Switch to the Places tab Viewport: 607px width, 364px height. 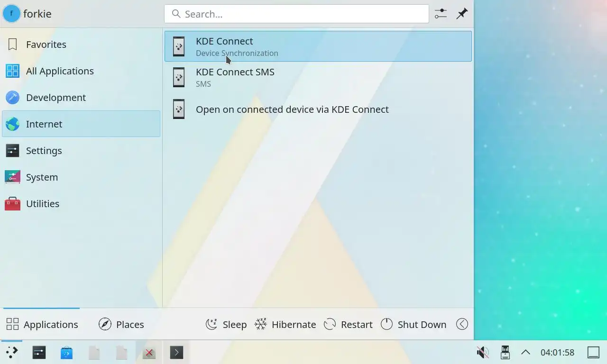point(121,324)
